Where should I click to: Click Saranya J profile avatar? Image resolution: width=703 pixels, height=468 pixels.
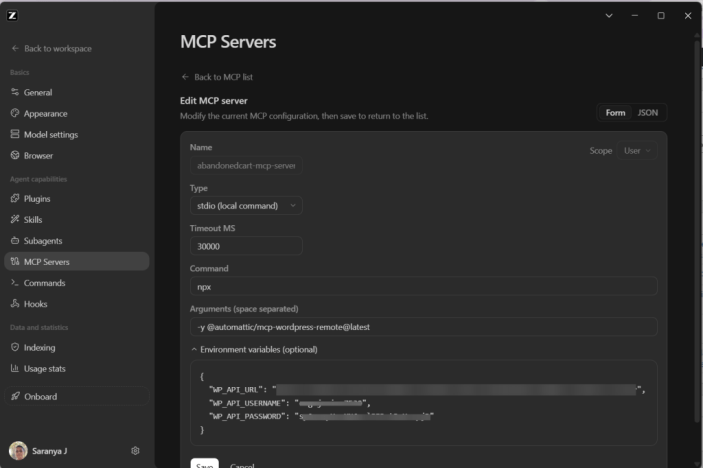(x=18, y=451)
